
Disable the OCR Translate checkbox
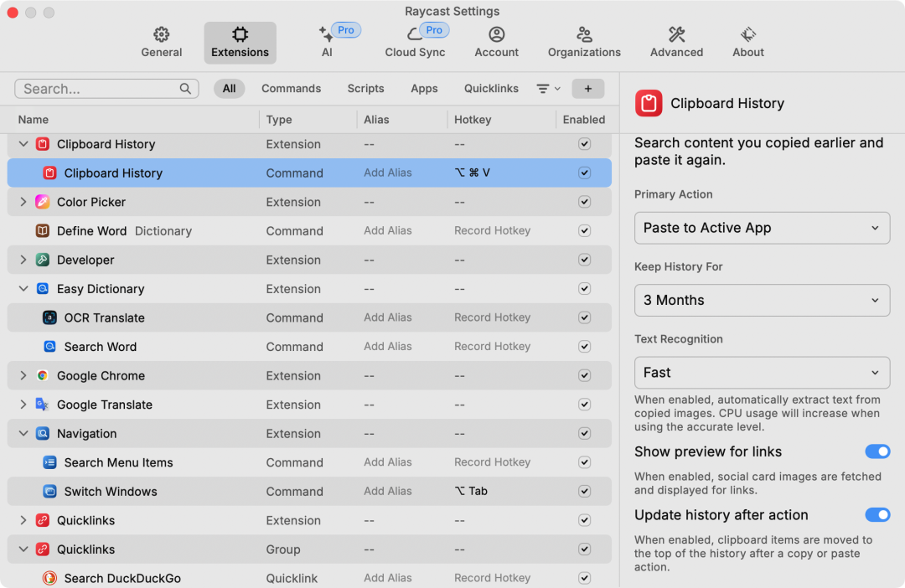[x=585, y=317]
